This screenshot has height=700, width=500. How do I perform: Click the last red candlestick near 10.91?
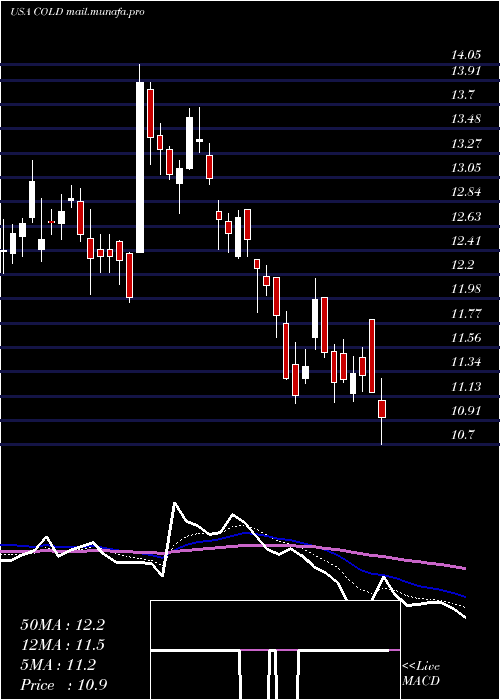[x=382, y=409]
